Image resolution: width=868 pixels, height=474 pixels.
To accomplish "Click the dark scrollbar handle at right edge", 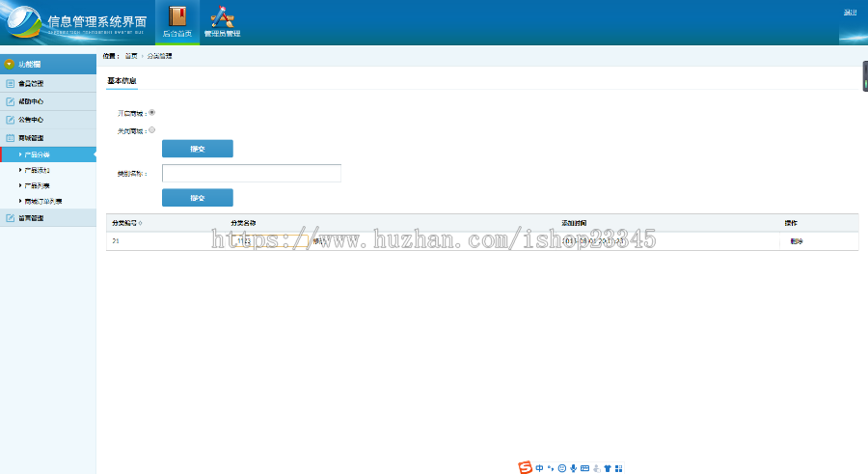I will [865, 76].
